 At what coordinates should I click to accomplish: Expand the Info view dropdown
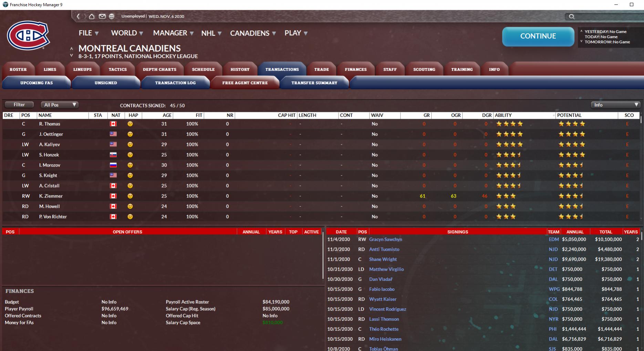coord(615,105)
